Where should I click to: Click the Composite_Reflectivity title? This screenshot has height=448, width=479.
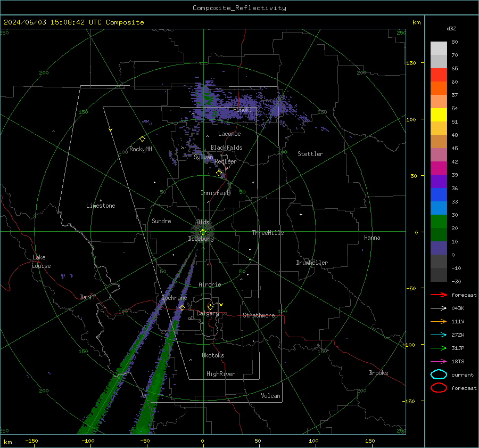click(240, 8)
